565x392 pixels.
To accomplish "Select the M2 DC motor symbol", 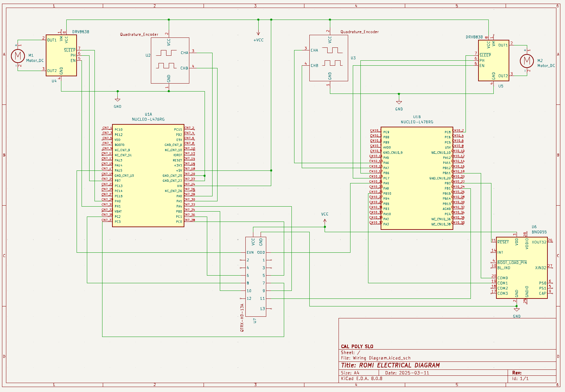I will [x=527, y=61].
